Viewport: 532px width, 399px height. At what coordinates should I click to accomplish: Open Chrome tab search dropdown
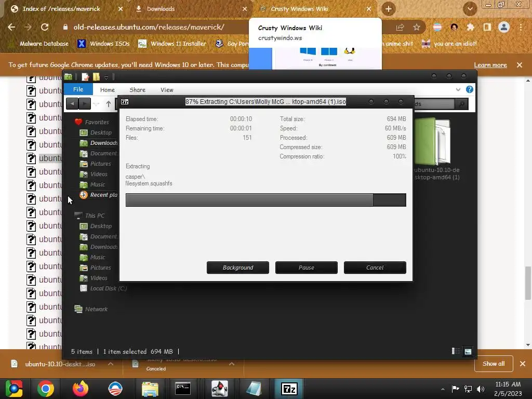[x=470, y=9]
